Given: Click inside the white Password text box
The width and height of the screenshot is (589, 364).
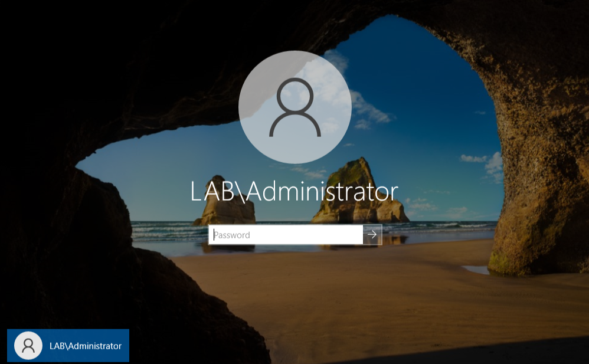Looking at the screenshot, I should (x=286, y=235).
